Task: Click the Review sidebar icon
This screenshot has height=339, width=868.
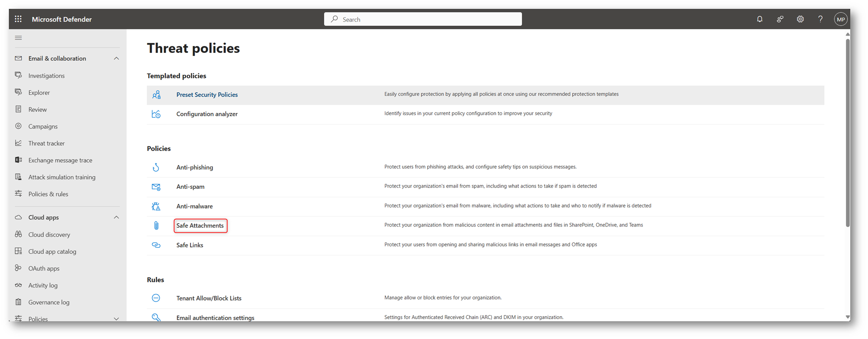Action: click(x=18, y=109)
